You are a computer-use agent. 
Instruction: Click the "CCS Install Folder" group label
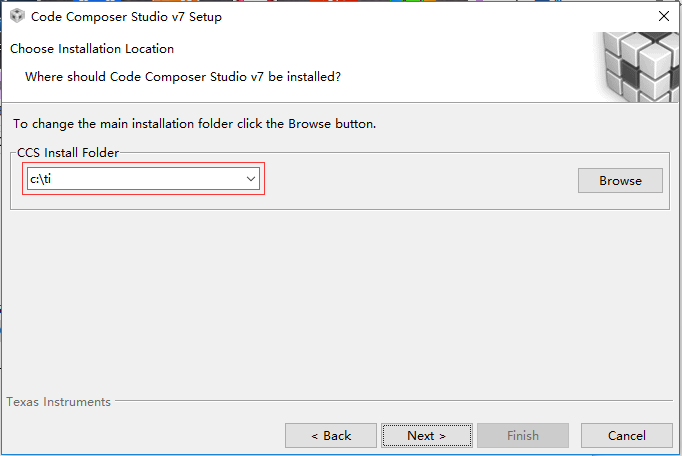(68, 153)
